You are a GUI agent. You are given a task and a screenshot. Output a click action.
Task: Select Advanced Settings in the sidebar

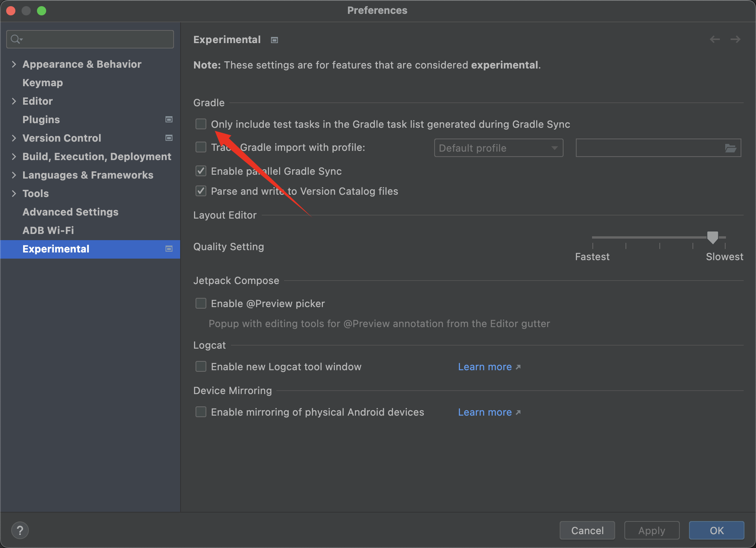tap(70, 212)
